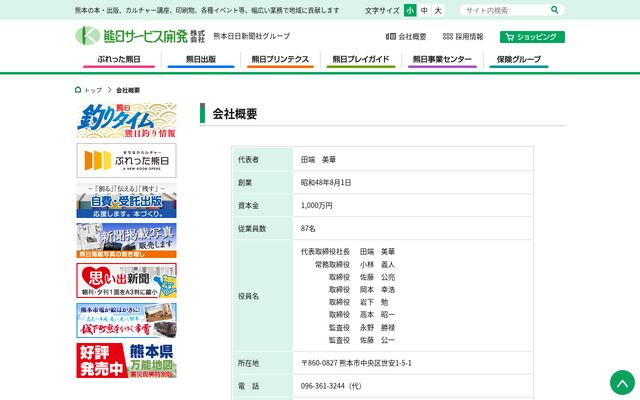Click the founding date 昭和48年8月1日
This screenshot has width=640, height=400.
point(326,182)
